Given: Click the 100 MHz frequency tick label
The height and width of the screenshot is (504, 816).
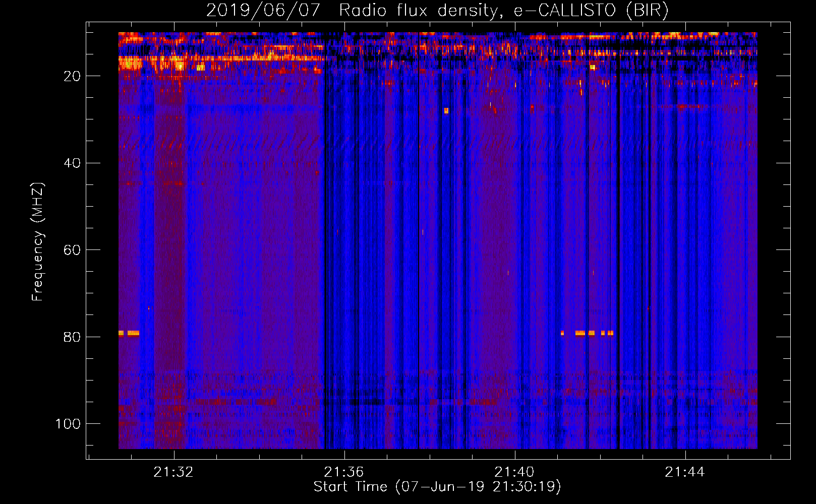Looking at the screenshot, I should [68, 424].
